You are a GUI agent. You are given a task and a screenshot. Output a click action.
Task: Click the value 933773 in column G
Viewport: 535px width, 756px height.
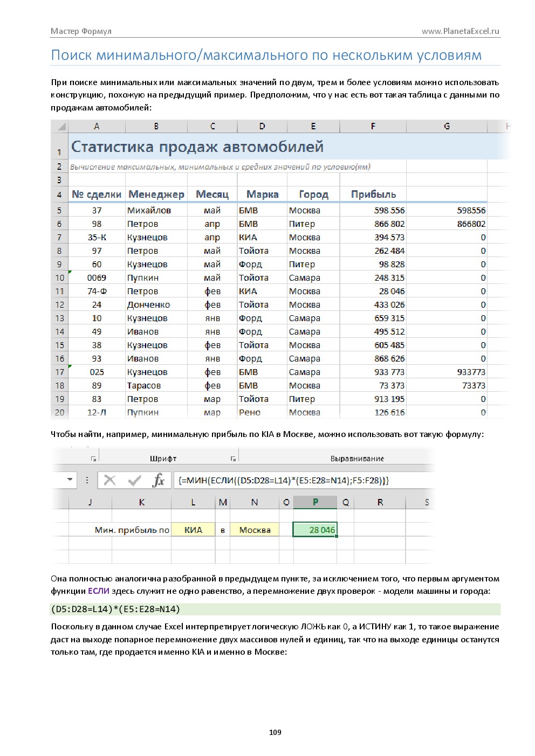pos(447,372)
